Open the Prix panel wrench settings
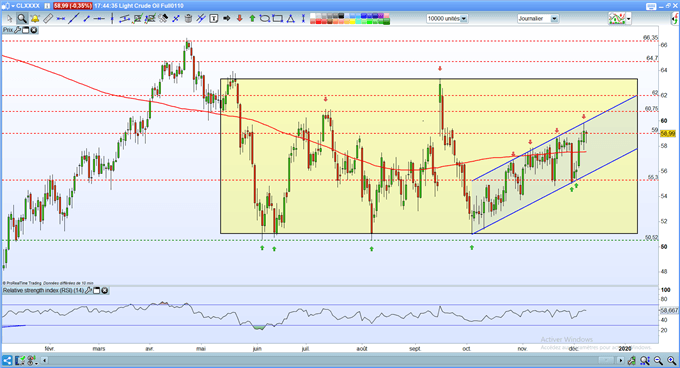 tap(17, 30)
